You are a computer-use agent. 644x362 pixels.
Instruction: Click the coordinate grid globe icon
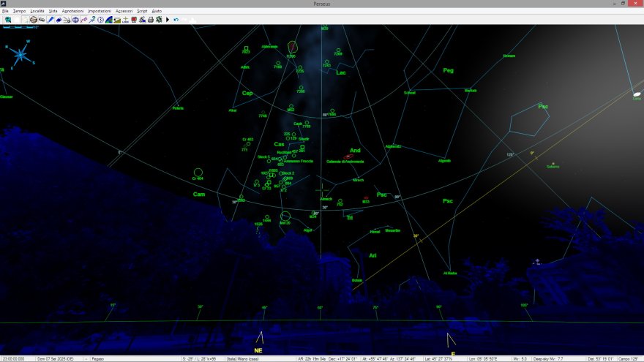pyautogui.click(x=75, y=20)
